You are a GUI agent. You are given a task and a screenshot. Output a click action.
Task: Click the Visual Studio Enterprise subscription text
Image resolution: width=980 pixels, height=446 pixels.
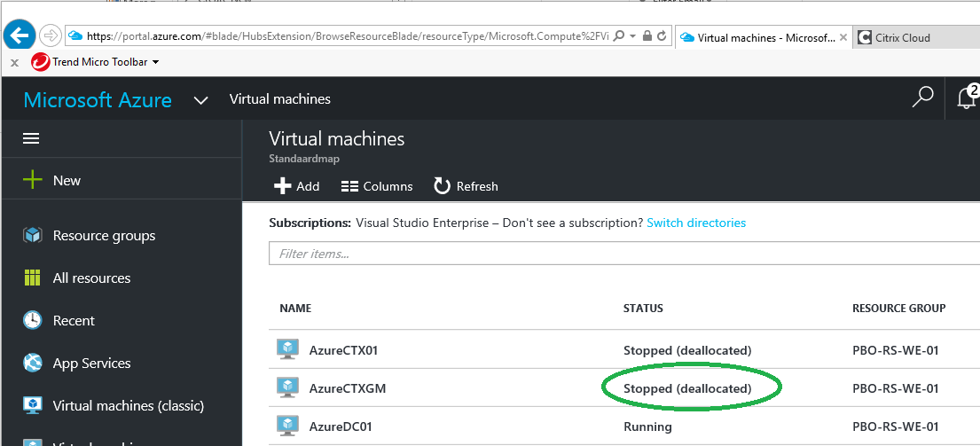click(422, 223)
